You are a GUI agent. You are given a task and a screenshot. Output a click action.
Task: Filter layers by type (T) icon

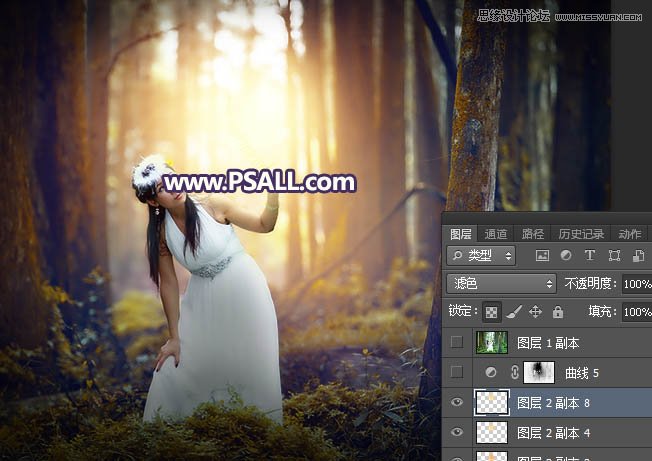coord(590,255)
